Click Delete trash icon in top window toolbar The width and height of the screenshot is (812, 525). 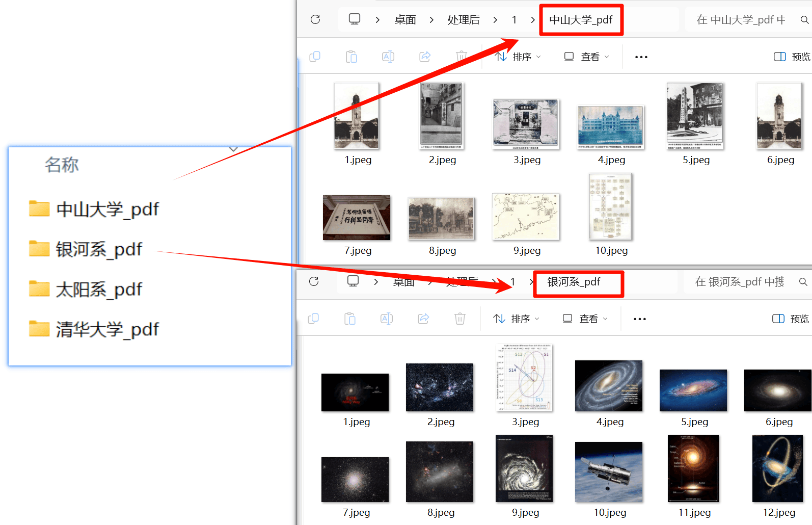click(x=462, y=57)
